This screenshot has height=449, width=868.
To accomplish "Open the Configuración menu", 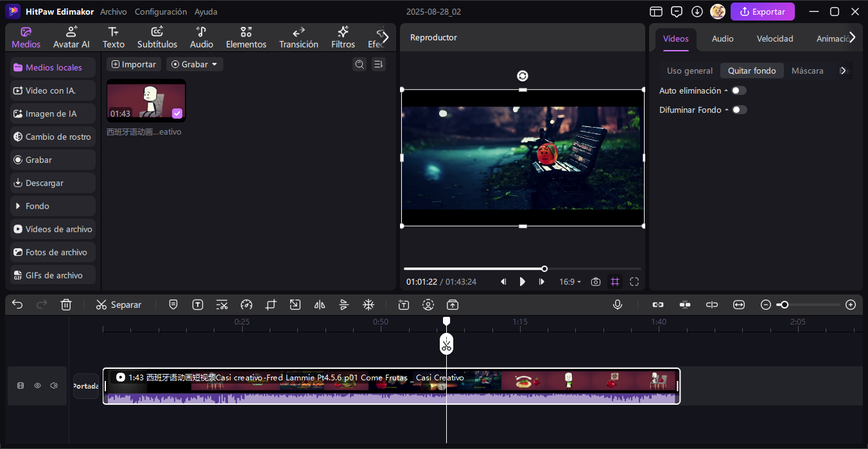I will click(161, 12).
